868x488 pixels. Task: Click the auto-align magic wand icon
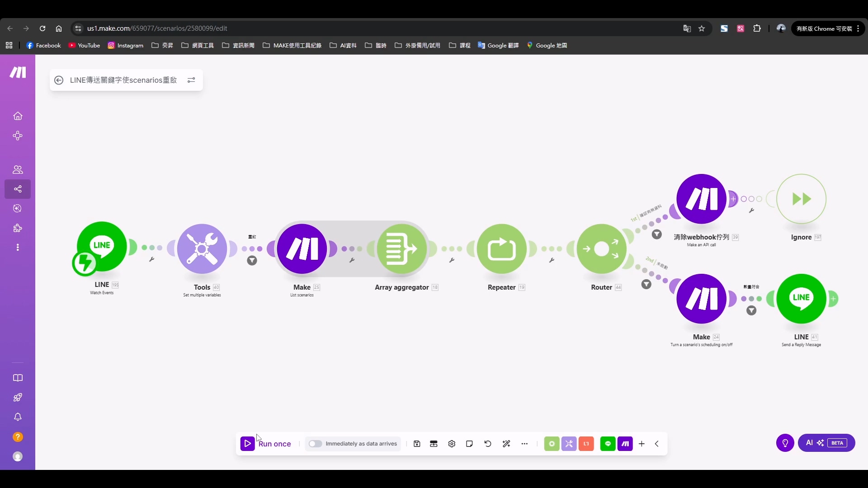(x=506, y=444)
